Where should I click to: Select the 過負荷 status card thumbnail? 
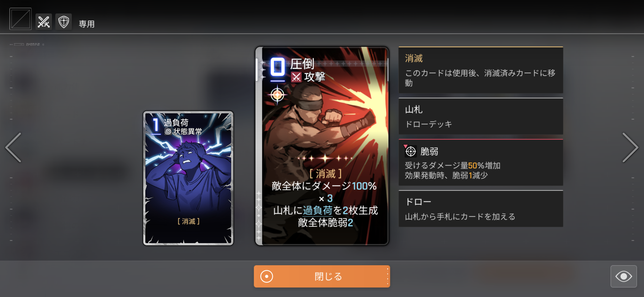pos(188,178)
